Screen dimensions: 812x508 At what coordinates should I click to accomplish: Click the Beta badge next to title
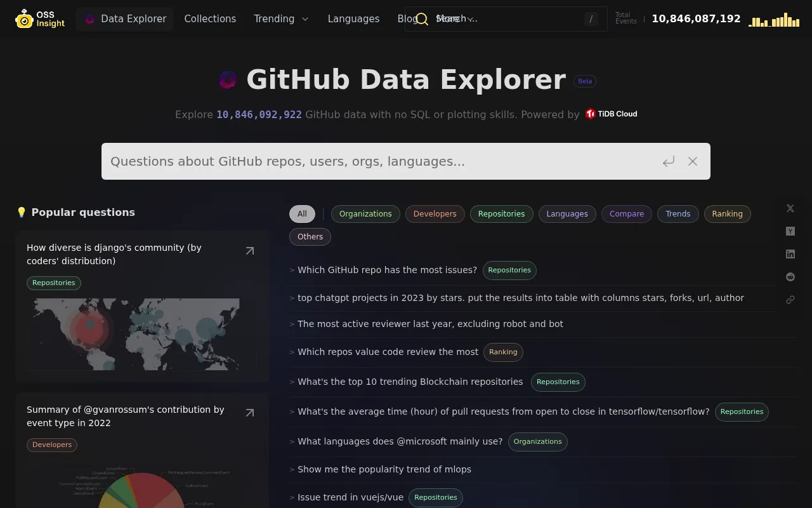click(x=585, y=81)
